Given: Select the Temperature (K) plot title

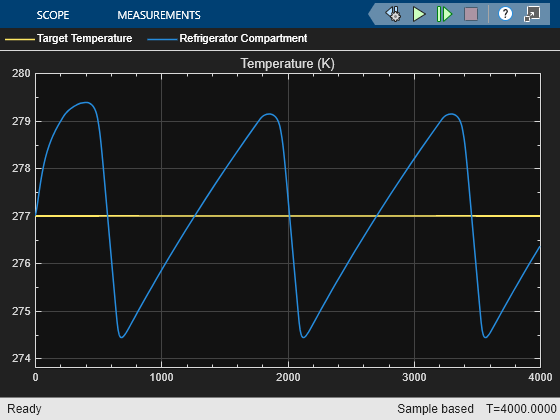Looking at the screenshot, I should [288, 63].
